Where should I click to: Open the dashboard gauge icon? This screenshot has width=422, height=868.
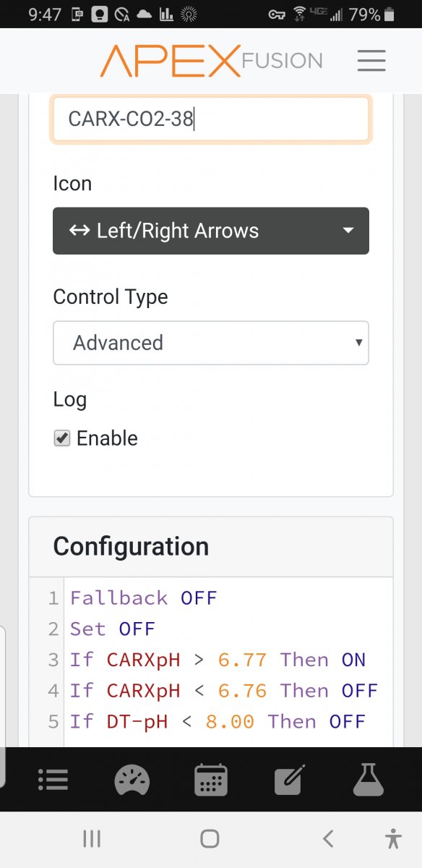click(132, 779)
